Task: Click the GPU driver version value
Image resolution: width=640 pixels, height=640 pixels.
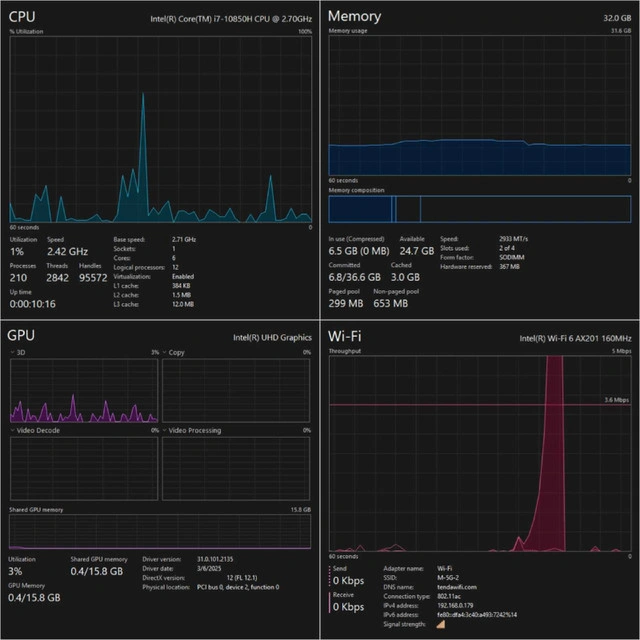Action: (x=214, y=559)
